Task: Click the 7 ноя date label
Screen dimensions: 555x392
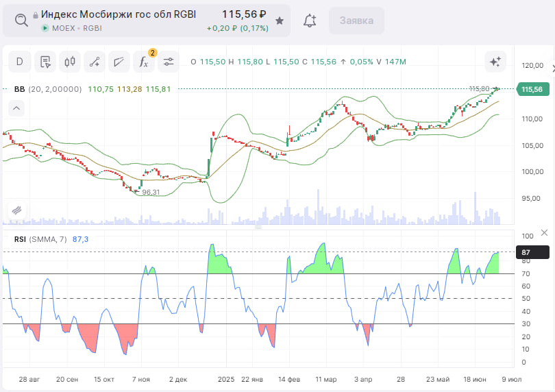Action: [x=141, y=379]
